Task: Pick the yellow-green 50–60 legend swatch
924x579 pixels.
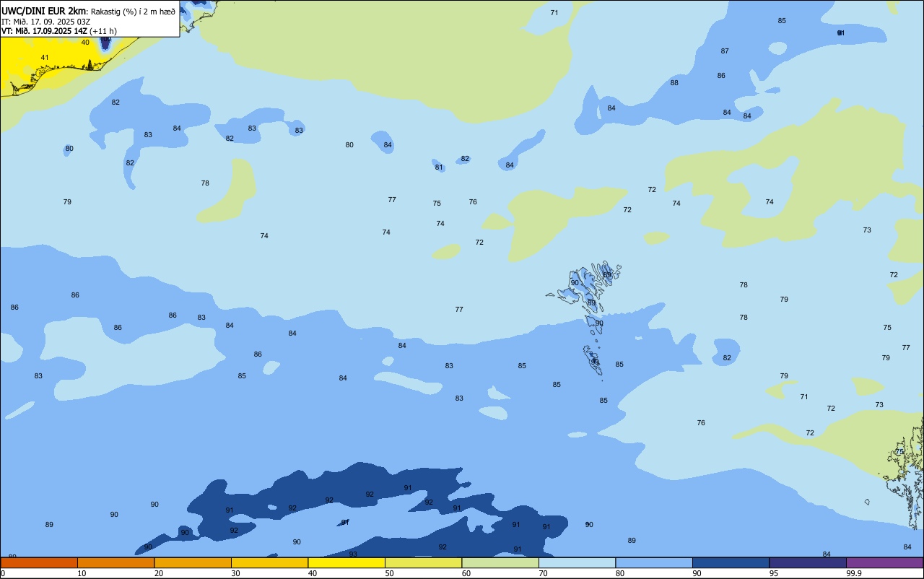Action: click(423, 562)
